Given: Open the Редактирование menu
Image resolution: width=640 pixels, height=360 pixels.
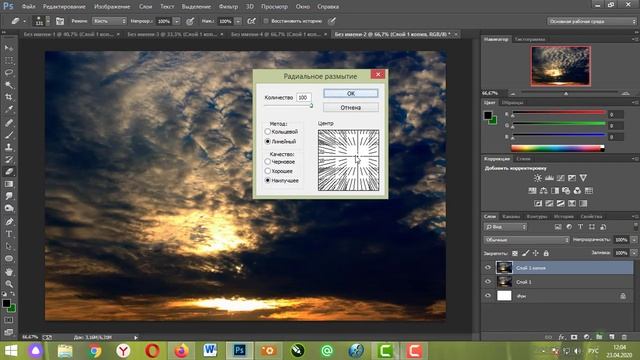Looking at the screenshot, I should [x=64, y=7].
